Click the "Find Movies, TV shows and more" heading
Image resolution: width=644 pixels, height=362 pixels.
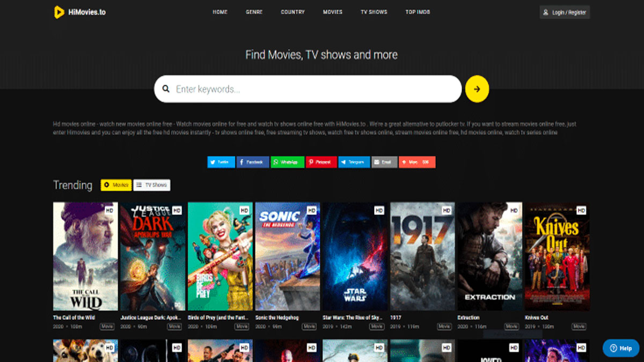(x=321, y=55)
